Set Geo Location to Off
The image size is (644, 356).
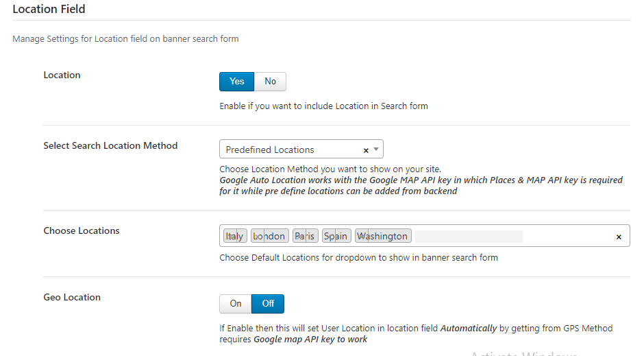point(268,304)
